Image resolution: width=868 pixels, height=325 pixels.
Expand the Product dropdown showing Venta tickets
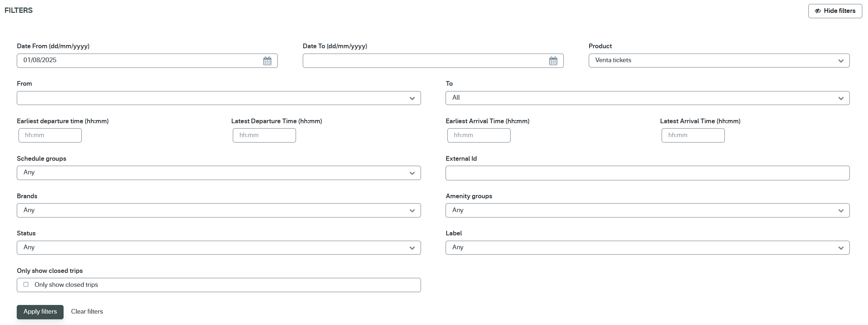click(x=718, y=61)
